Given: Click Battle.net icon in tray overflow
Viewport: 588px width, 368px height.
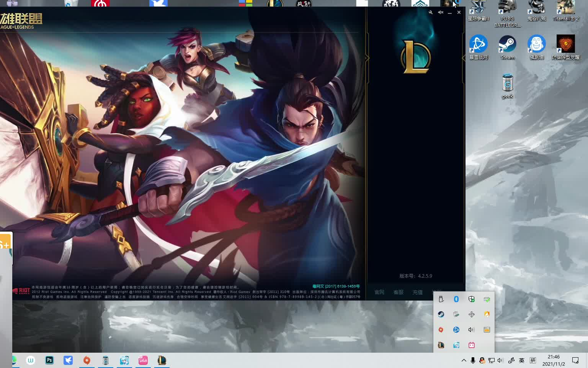Looking at the screenshot, I should coord(456,330).
